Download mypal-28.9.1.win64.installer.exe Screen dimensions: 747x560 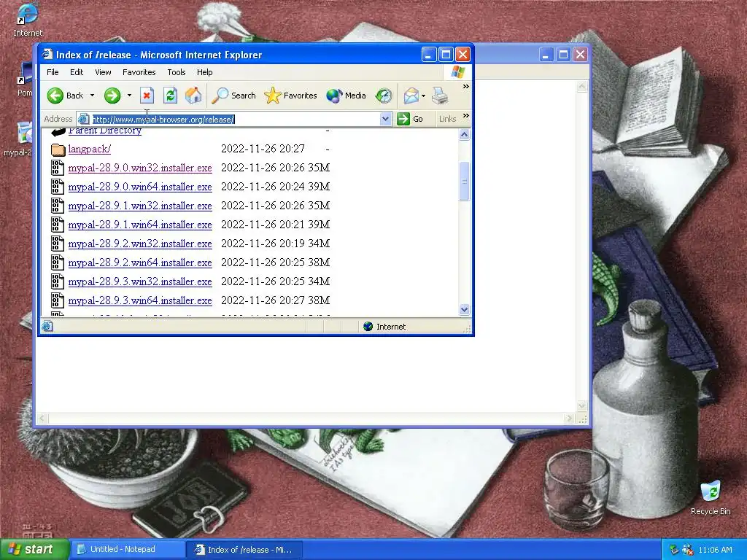tap(140, 225)
